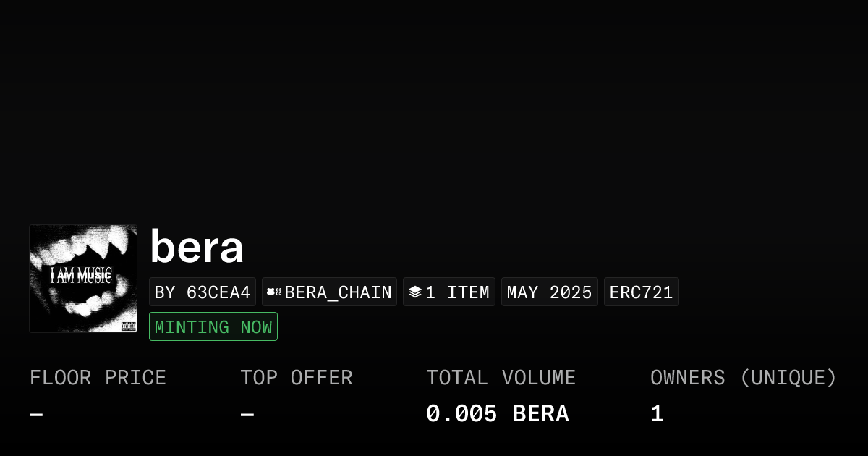Screen dimensions: 868x456
Task: Click the TOP OFFER stat
Action: click(297, 377)
